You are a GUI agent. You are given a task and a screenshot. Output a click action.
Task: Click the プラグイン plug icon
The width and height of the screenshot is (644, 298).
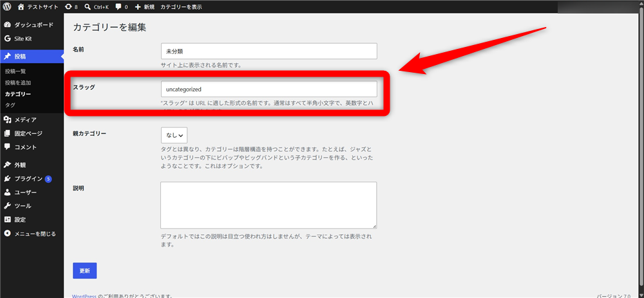coord(7,178)
